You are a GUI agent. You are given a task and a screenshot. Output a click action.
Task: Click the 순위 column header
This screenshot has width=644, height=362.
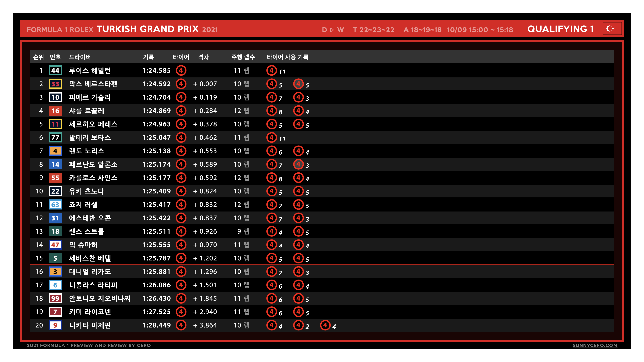[x=39, y=57]
